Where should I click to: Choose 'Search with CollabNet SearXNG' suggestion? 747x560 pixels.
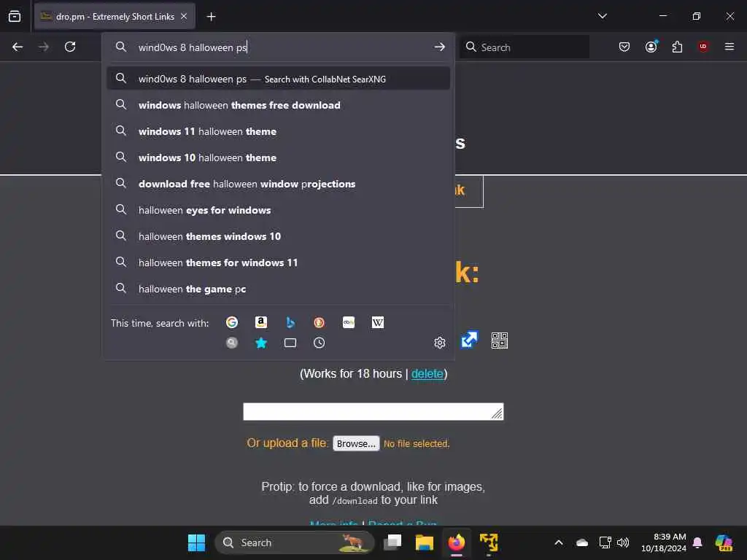click(278, 79)
